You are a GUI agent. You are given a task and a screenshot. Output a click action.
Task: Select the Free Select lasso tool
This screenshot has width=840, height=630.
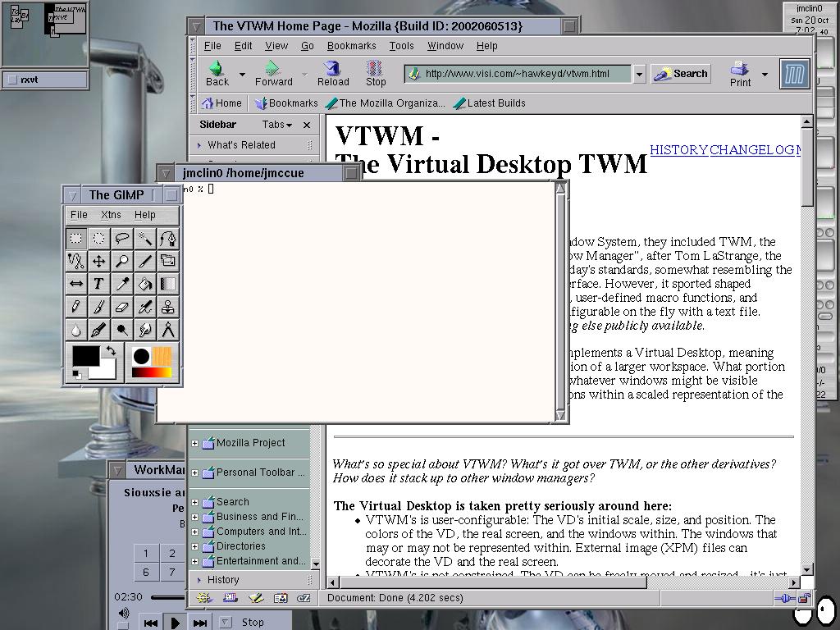point(122,239)
